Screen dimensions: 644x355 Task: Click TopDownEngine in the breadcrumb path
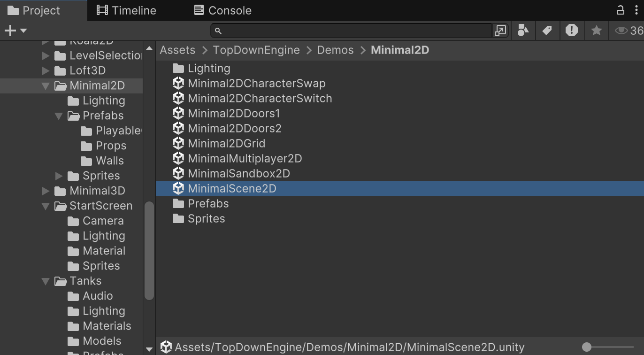click(256, 50)
